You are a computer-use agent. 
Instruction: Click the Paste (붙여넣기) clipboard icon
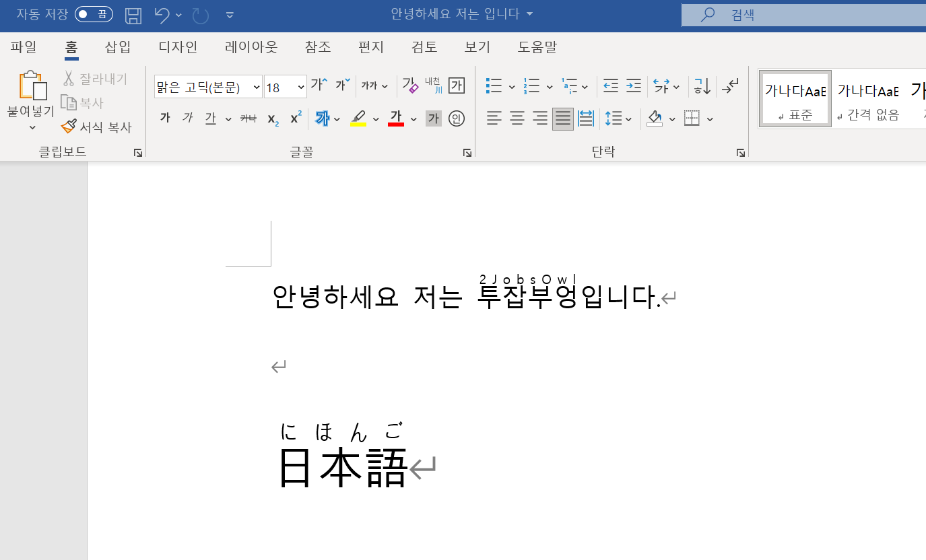pyautogui.click(x=32, y=85)
